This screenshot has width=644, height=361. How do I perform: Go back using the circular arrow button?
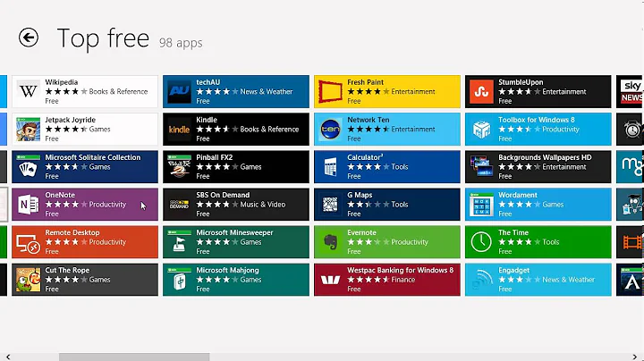click(x=29, y=38)
